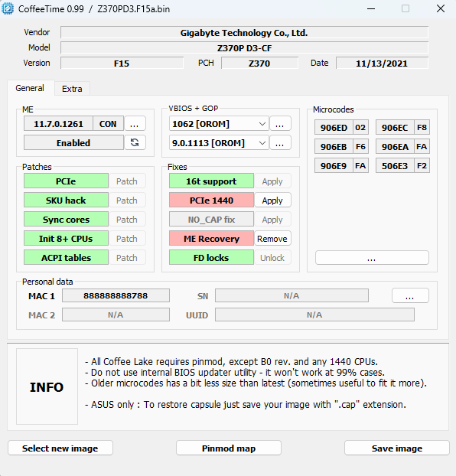Image resolution: width=456 pixels, height=476 pixels.
Task: Click the greyed NO_CAP fix label
Action: pyautogui.click(x=211, y=220)
